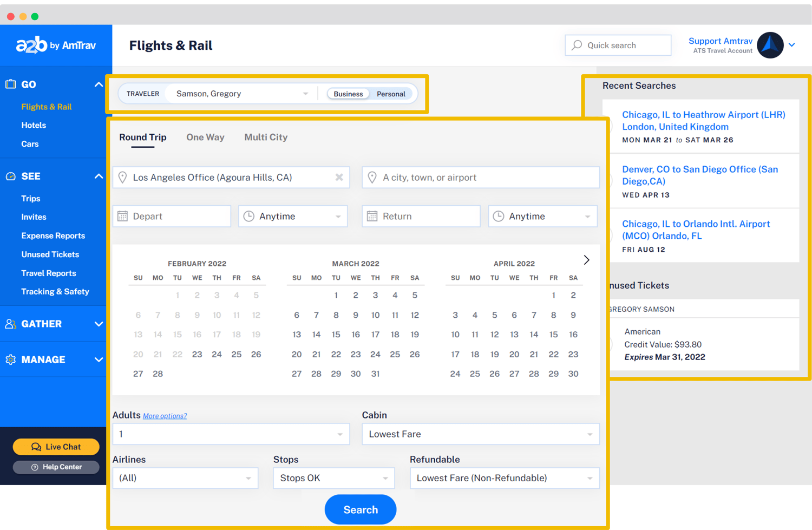
Task: Switch to the Multi City tab
Action: pos(266,138)
